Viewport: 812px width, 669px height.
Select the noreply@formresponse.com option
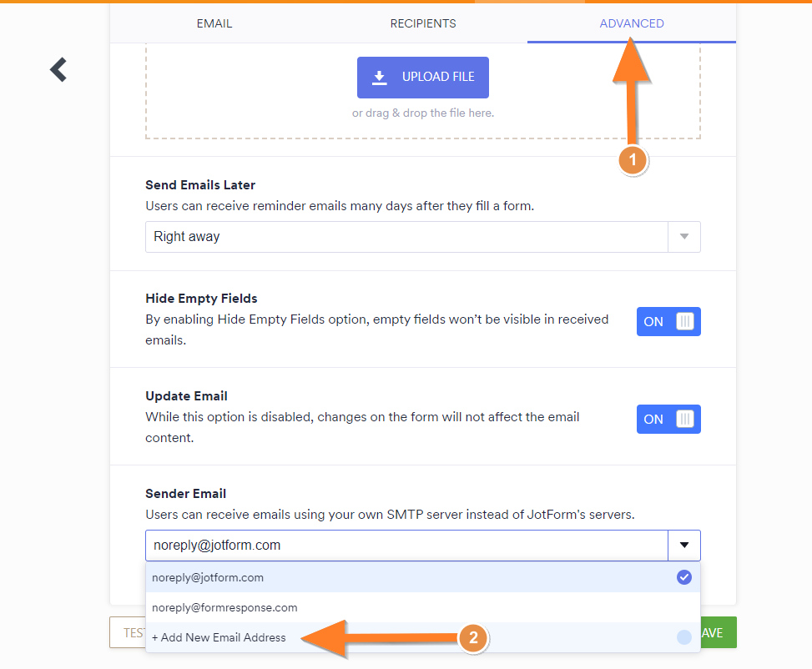[x=224, y=607]
